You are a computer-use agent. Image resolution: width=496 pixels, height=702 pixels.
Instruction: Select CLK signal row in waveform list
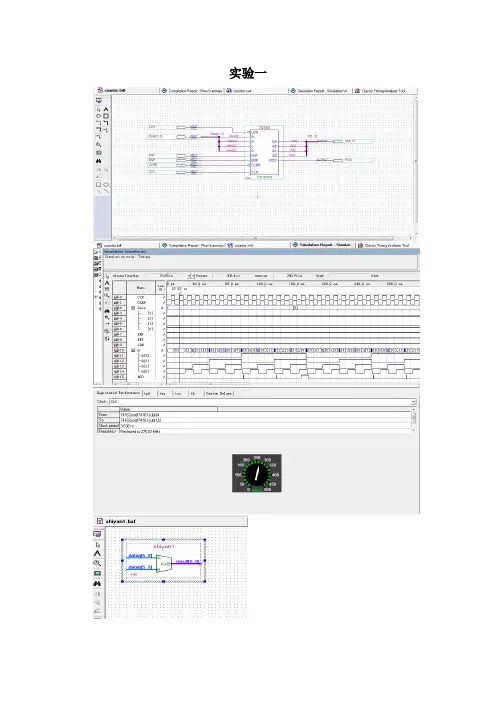tap(139, 297)
